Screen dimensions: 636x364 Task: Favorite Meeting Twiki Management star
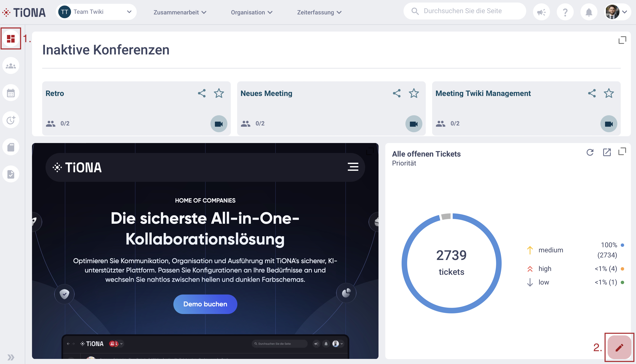(609, 93)
